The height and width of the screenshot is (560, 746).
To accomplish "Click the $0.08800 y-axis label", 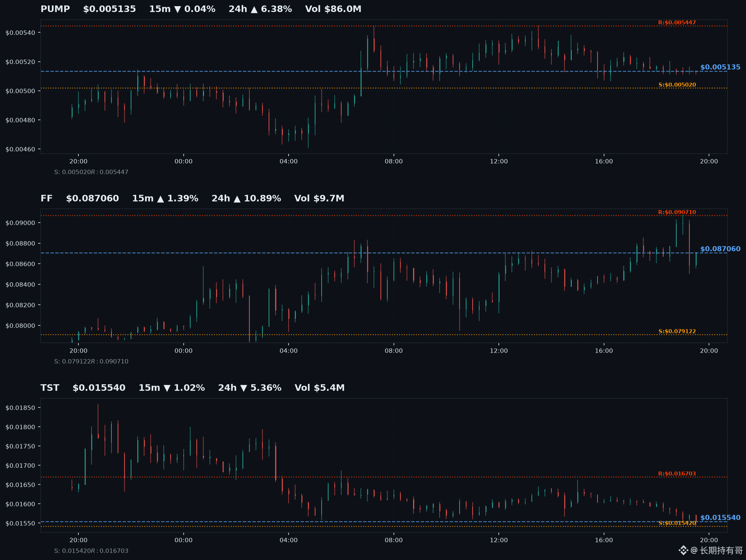I will click(21, 243).
